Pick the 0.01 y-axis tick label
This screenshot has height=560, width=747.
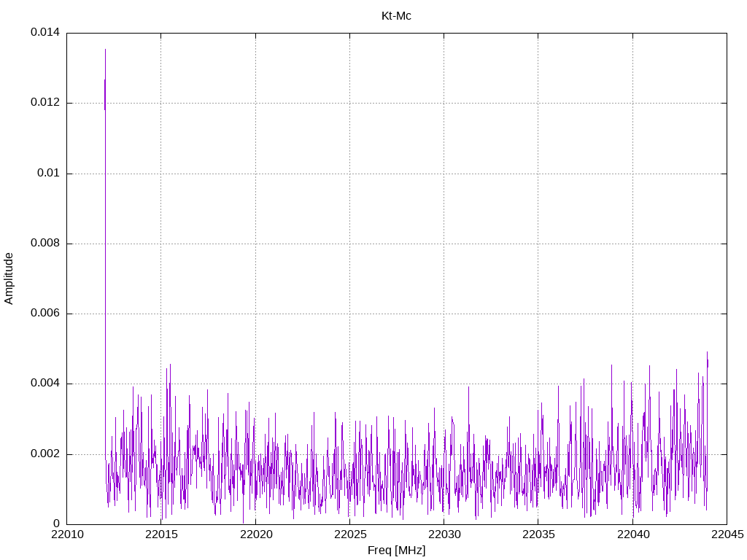[47, 174]
